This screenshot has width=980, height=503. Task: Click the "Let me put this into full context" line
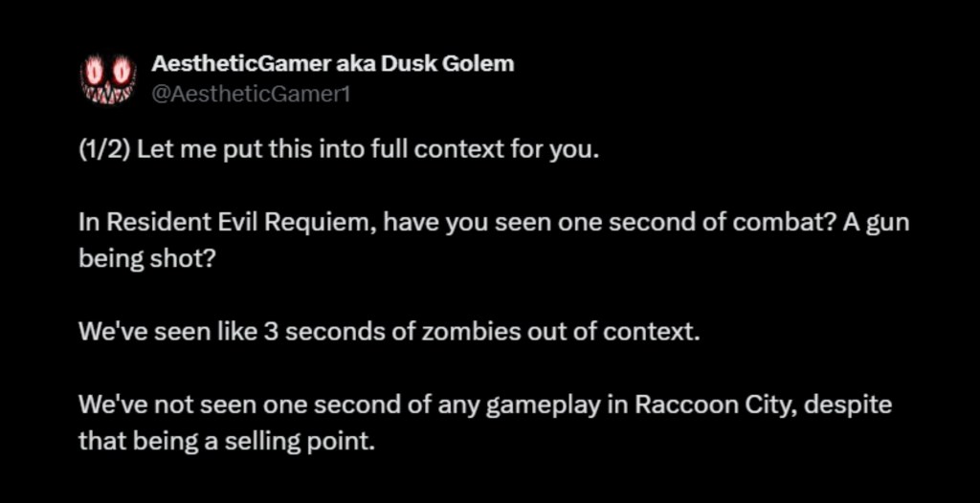(287, 155)
